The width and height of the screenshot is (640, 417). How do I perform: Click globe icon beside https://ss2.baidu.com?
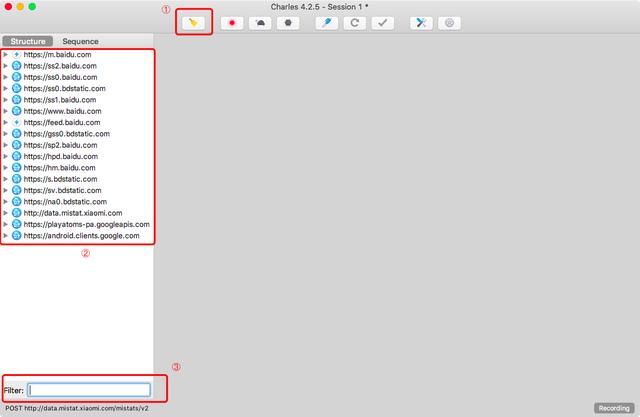[17, 66]
